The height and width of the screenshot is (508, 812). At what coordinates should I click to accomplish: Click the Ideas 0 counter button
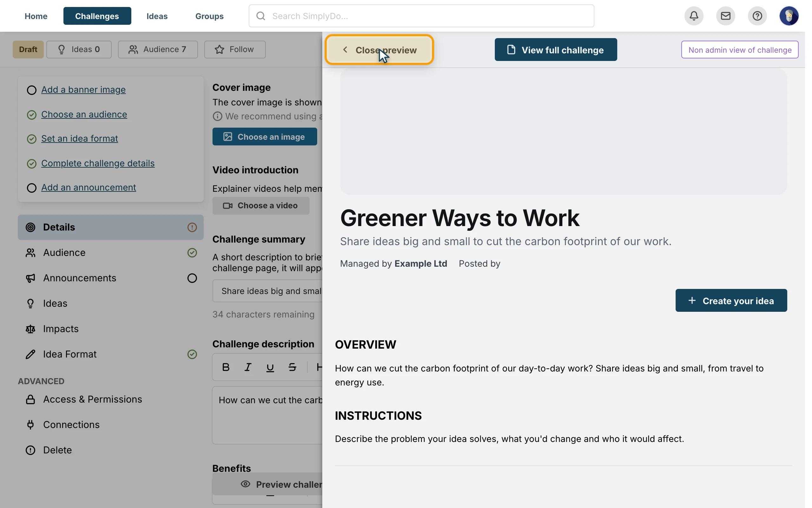click(79, 50)
